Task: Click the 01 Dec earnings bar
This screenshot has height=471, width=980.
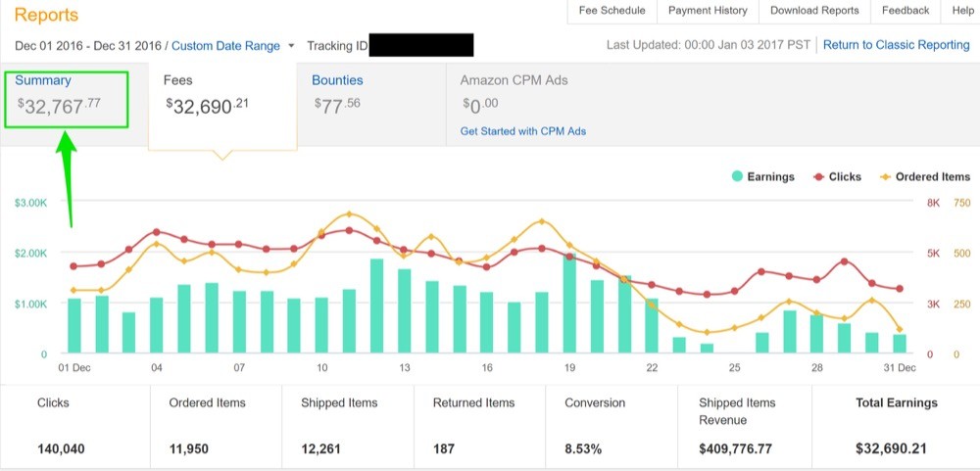Action: coord(74,326)
